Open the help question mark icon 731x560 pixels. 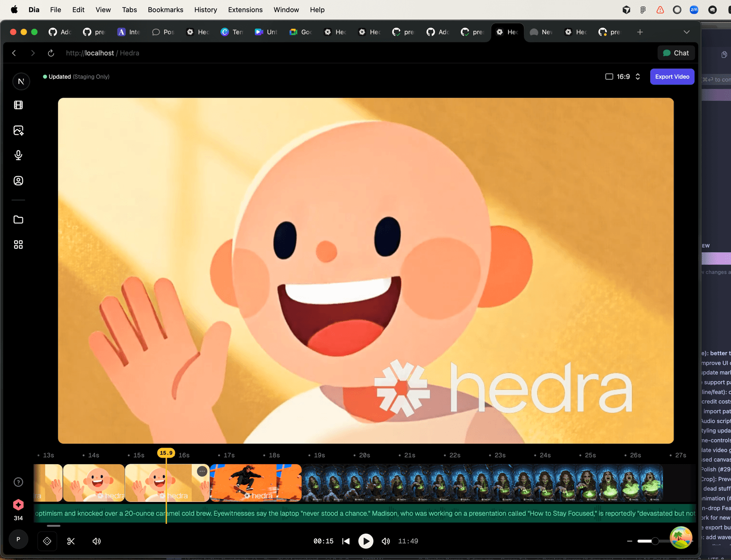point(18,482)
